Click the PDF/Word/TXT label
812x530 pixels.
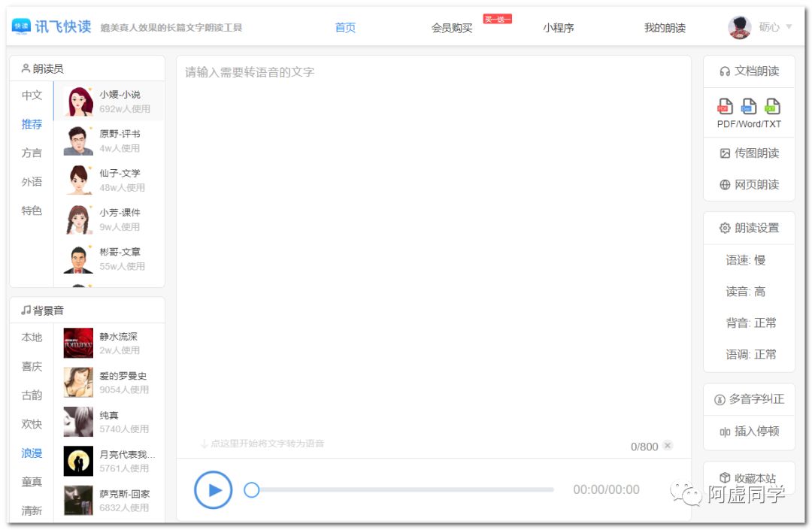749,124
